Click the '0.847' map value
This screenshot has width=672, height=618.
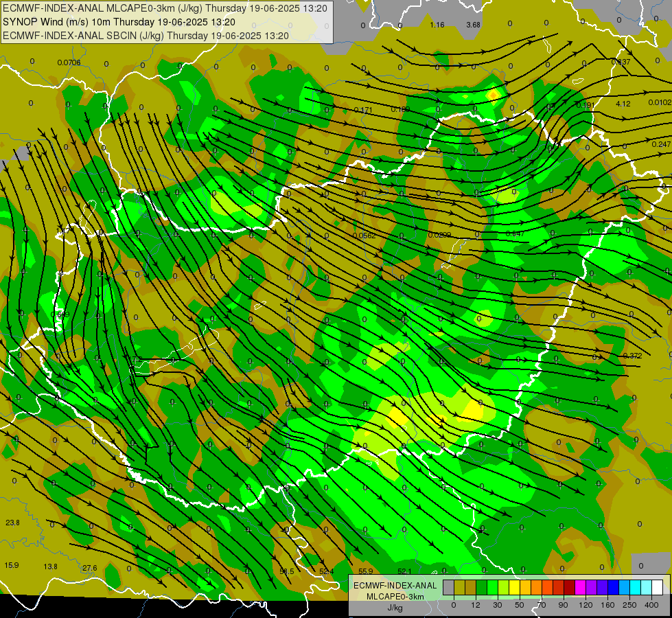tap(515, 233)
